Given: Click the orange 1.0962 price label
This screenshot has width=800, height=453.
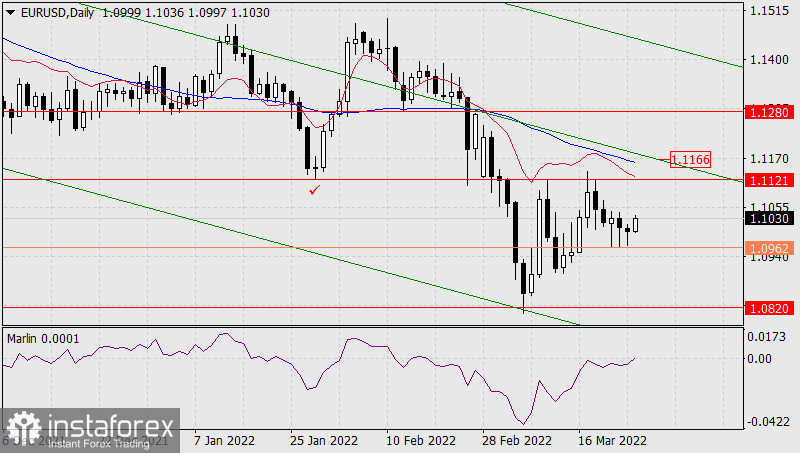Looking at the screenshot, I should click(x=771, y=247).
